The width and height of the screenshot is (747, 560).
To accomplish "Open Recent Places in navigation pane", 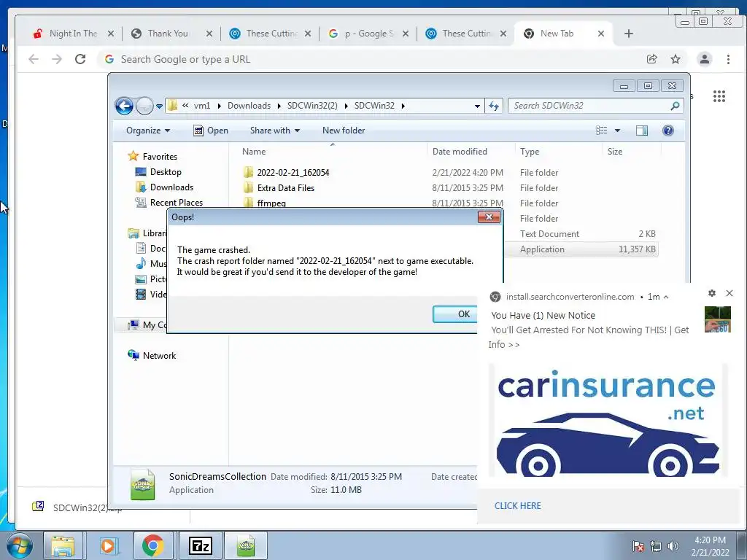I will tap(177, 203).
